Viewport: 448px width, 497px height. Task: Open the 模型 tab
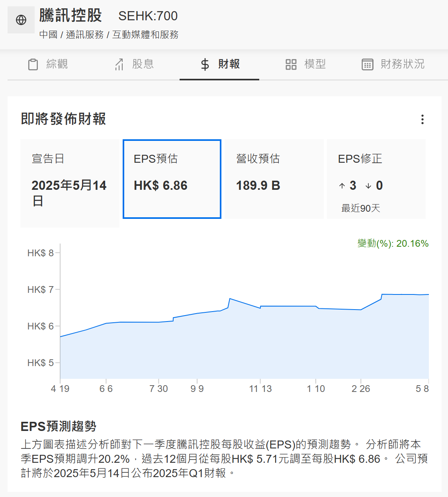[306, 64]
